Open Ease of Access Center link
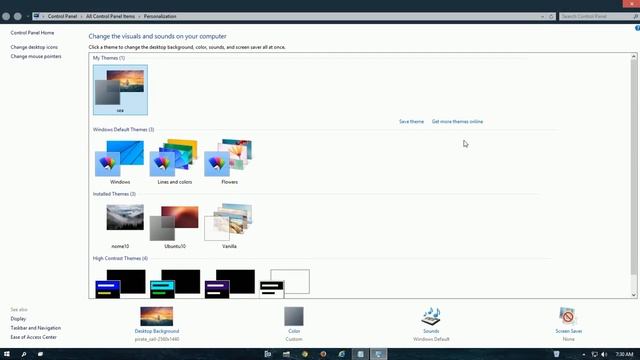Image resolution: width=640 pixels, height=360 pixels. click(x=33, y=337)
